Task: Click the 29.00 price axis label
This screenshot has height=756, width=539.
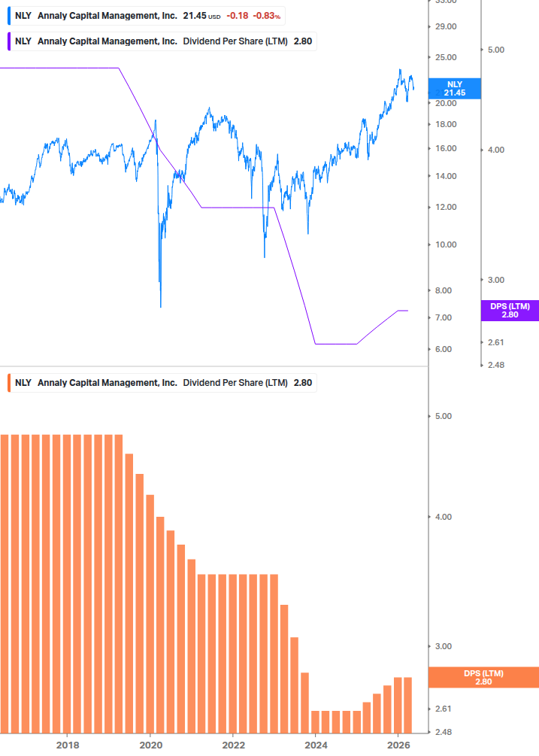Action: tap(446, 26)
